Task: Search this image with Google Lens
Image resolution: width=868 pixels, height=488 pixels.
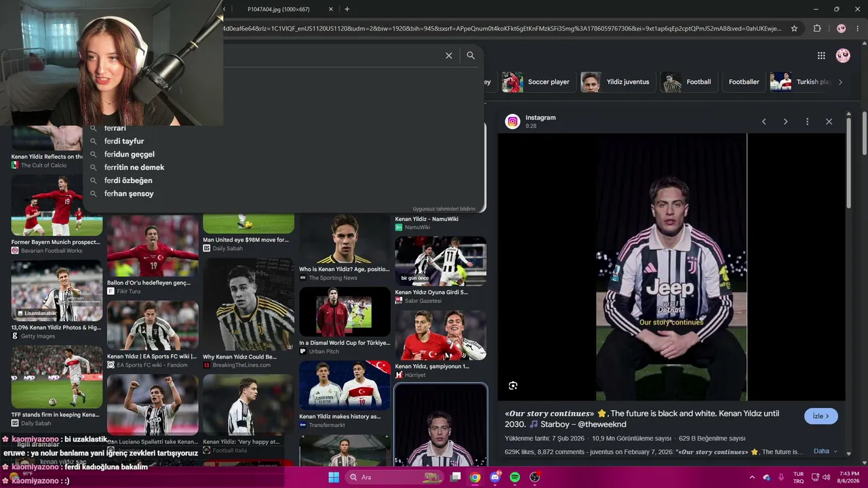Action: tap(513, 386)
